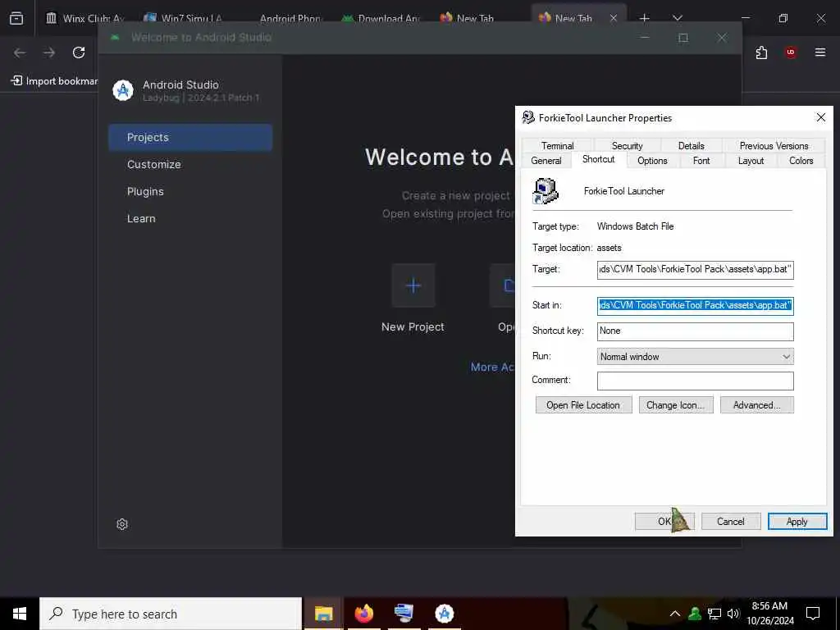Switch to Winx Club browser tab
Image resolution: width=840 pixels, height=630 pixels.
(x=85, y=18)
